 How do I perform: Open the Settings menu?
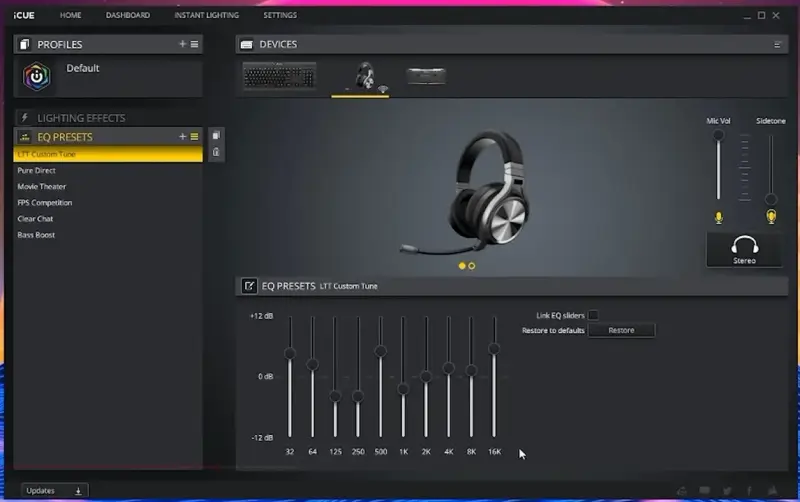click(x=280, y=15)
